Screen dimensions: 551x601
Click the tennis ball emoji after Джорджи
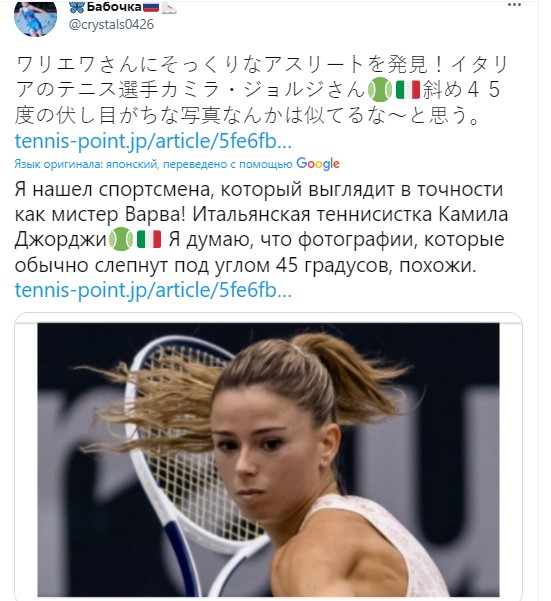click(121, 239)
